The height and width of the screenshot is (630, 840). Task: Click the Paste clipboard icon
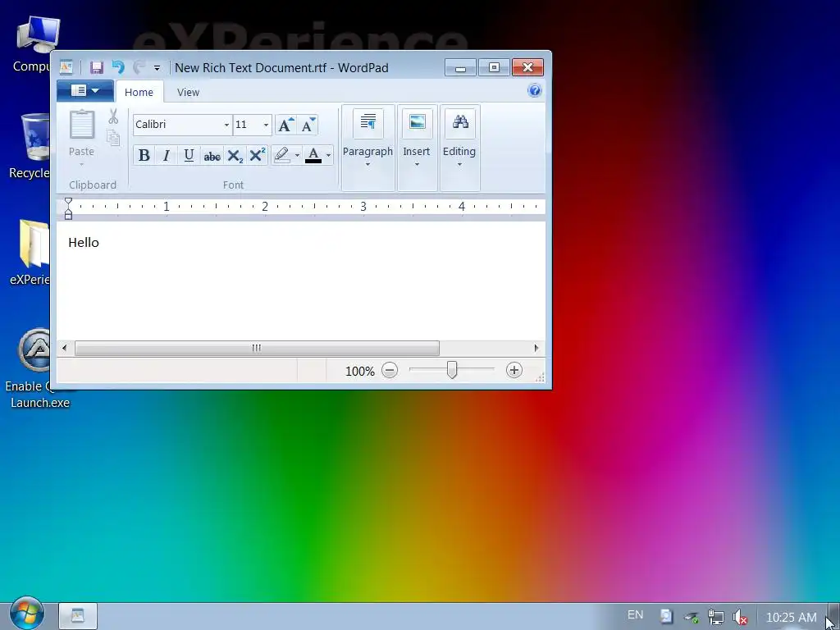[x=82, y=125]
